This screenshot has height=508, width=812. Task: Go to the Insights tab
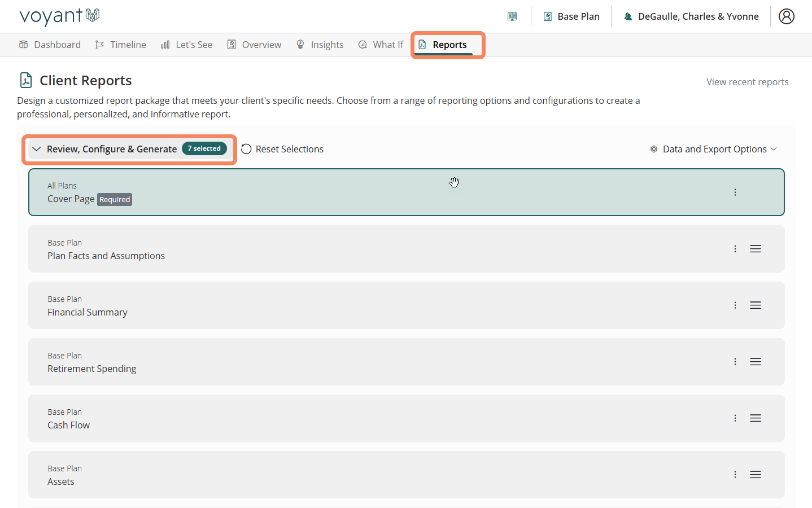(x=320, y=45)
